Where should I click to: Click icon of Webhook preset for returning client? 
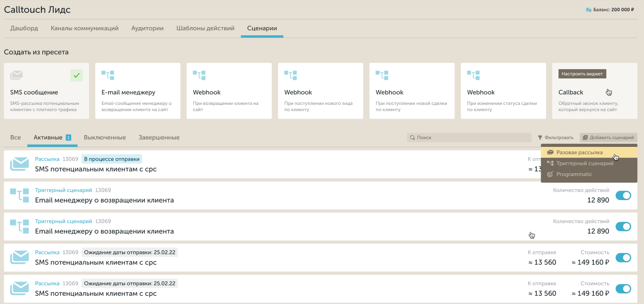[x=199, y=75]
